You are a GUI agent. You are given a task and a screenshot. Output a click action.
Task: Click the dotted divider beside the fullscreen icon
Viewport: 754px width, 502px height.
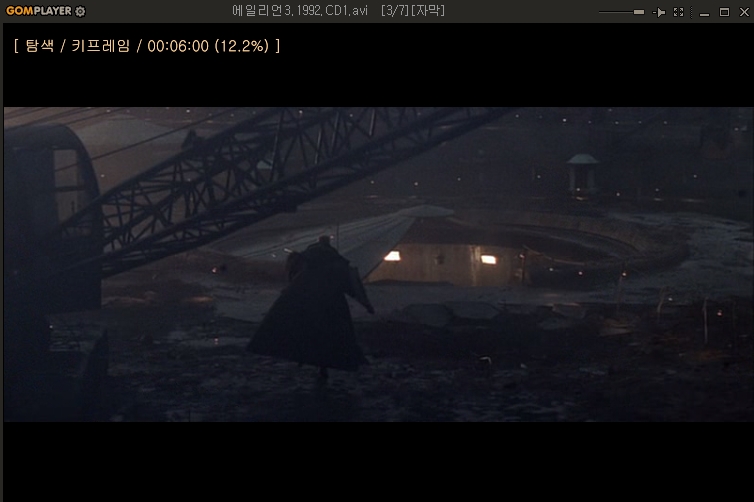click(x=692, y=12)
